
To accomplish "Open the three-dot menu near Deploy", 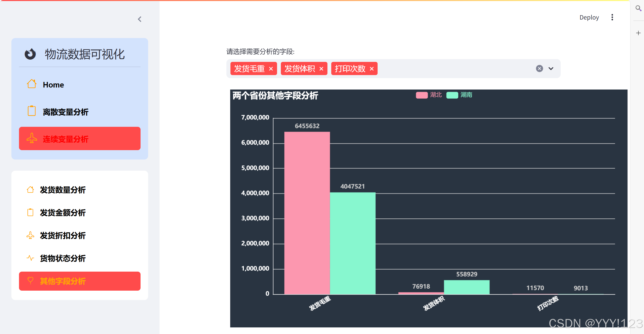I will coord(612,17).
